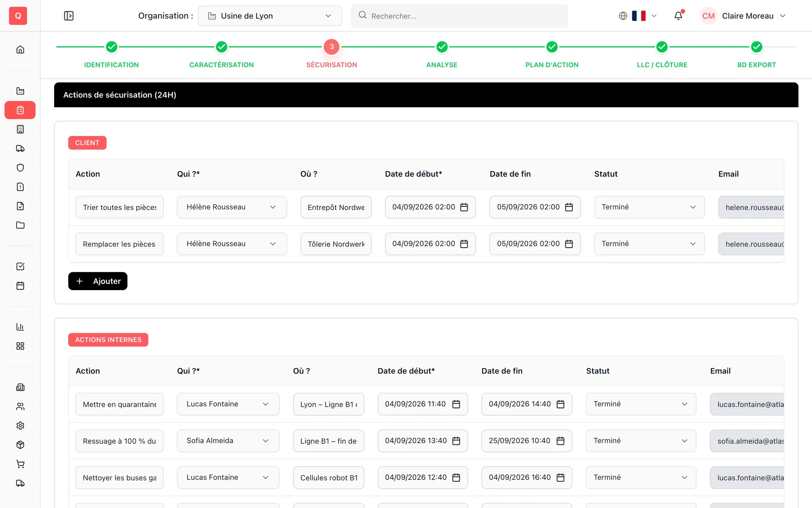This screenshot has width=812, height=508.
Task: Click the Sécurisation step 3 marker
Action: [332, 47]
